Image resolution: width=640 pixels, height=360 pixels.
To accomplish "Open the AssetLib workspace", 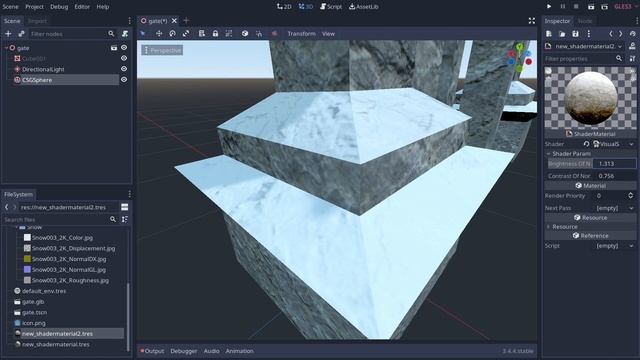I will 364,7.
